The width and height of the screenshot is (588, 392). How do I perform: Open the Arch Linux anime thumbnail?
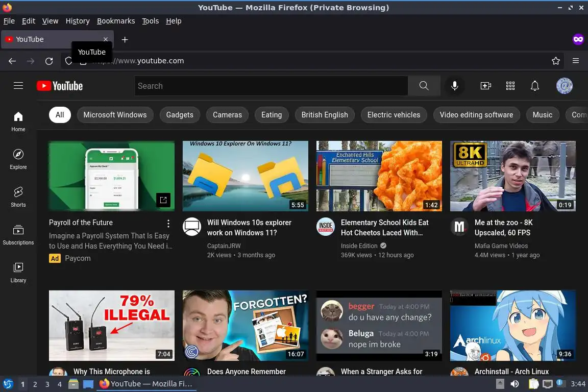512,326
